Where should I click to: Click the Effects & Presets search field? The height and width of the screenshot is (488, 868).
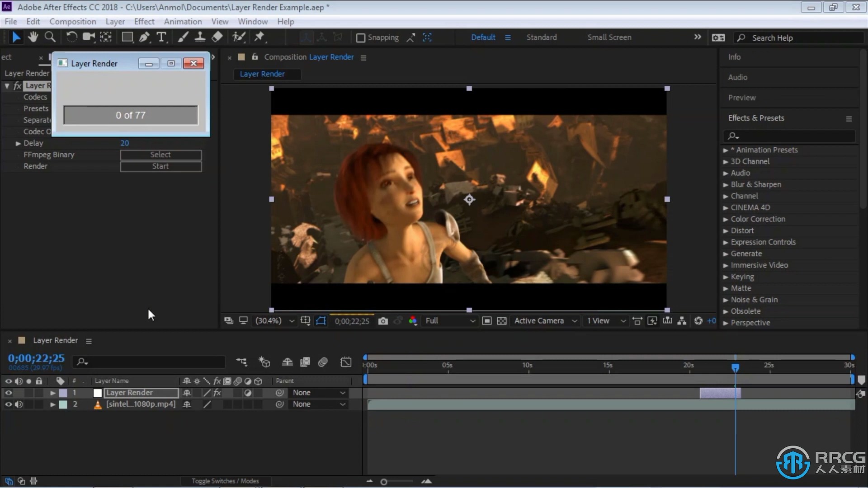click(789, 136)
